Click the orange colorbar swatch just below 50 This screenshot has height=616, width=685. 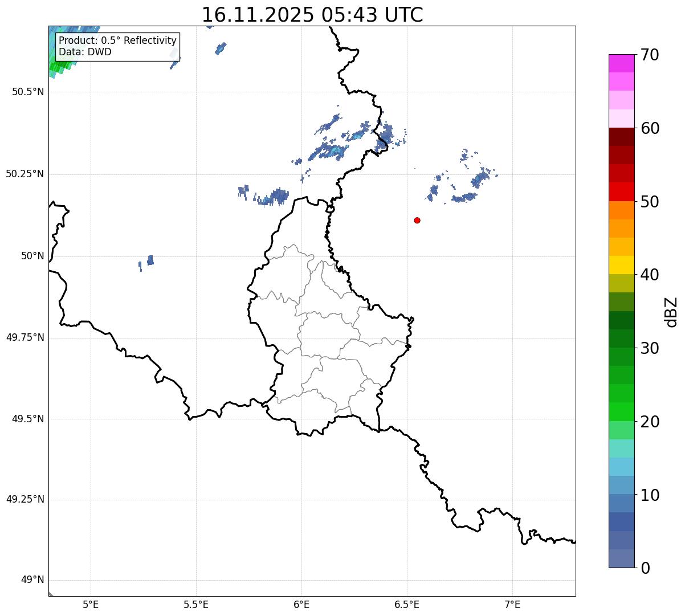pos(621,210)
